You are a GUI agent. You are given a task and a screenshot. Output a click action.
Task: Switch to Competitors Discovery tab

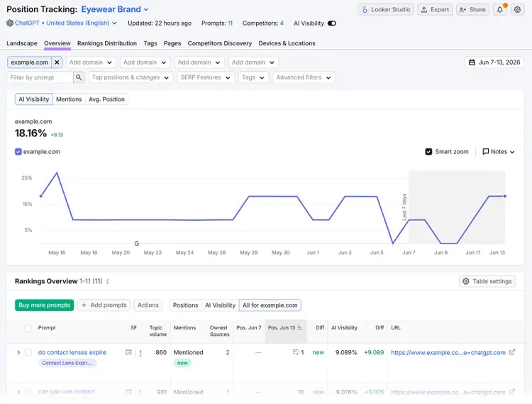pos(219,43)
